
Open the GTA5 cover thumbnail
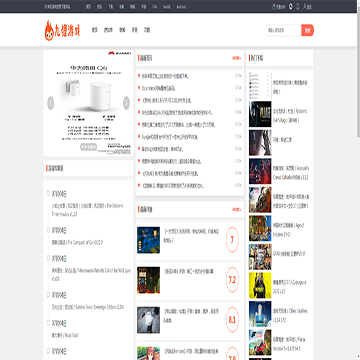tap(260, 257)
